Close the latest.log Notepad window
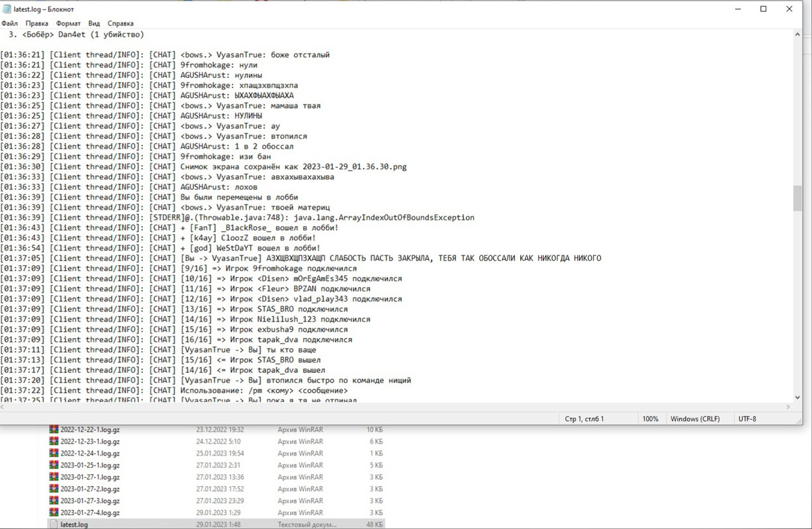812x529 pixels. pos(789,9)
